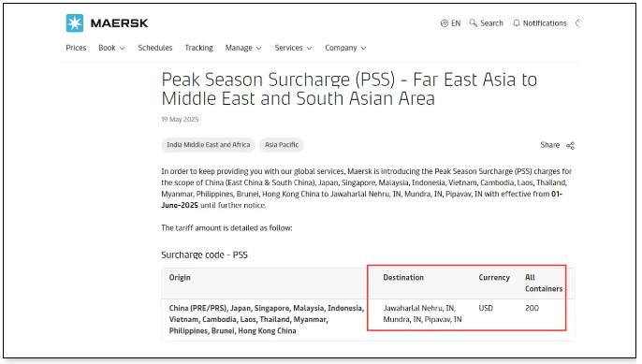
Task: Click the Search magnifier icon
Action: [x=474, y=23]
